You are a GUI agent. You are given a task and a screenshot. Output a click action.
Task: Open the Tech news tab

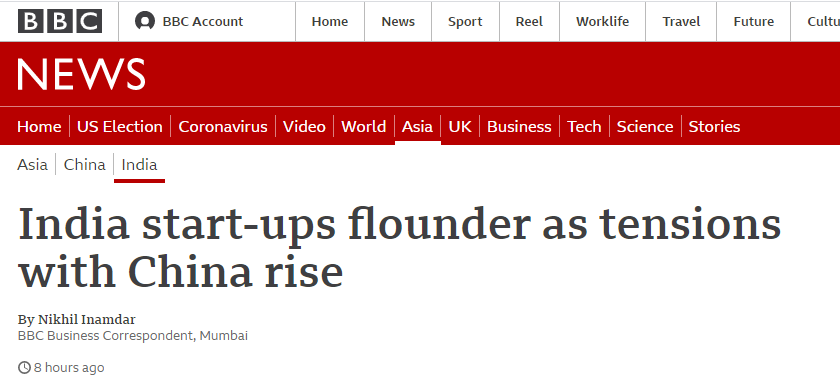(584, 126)
